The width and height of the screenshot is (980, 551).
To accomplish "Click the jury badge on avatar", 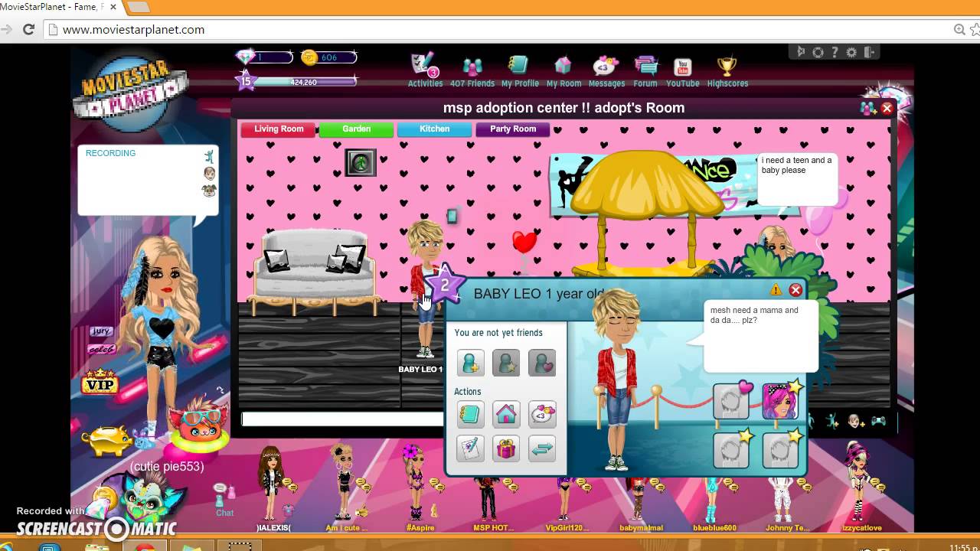I will (x=100, y=331).
